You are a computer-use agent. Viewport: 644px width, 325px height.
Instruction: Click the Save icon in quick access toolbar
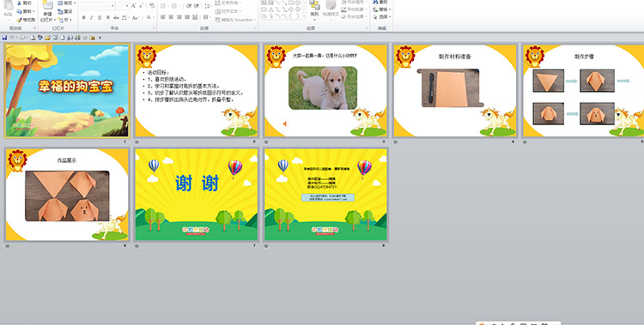pos(4,38)
